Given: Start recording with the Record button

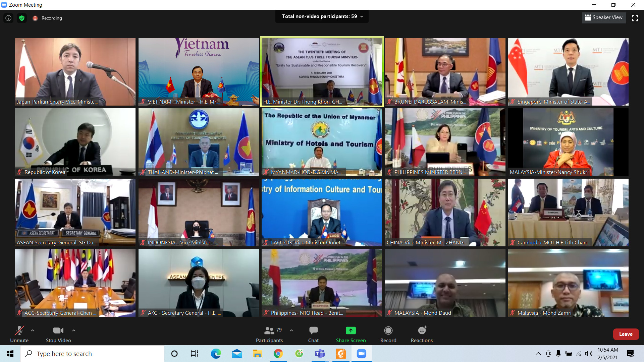Looking at the screenshot, I should 388,335.
